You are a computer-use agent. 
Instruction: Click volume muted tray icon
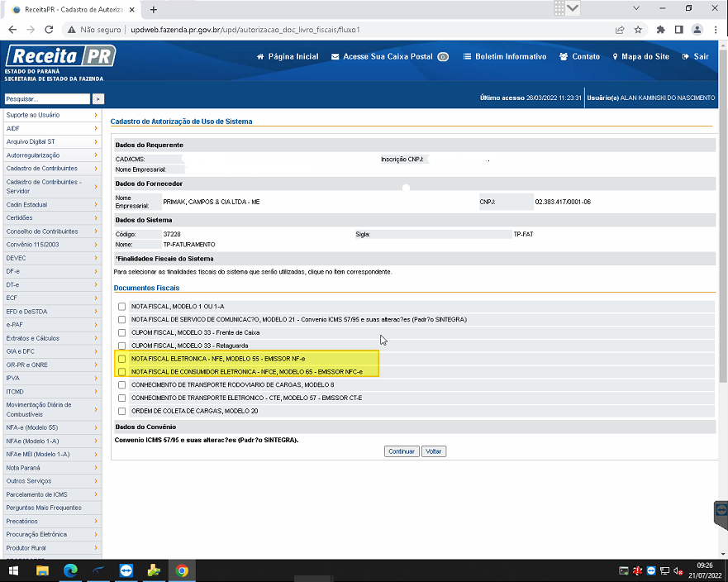(678, 571)
